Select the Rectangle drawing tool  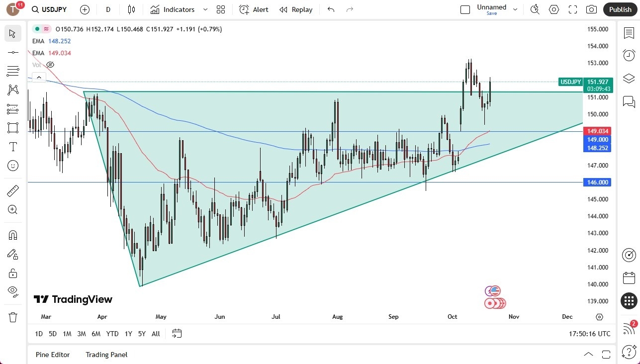(x=12, y=128)
